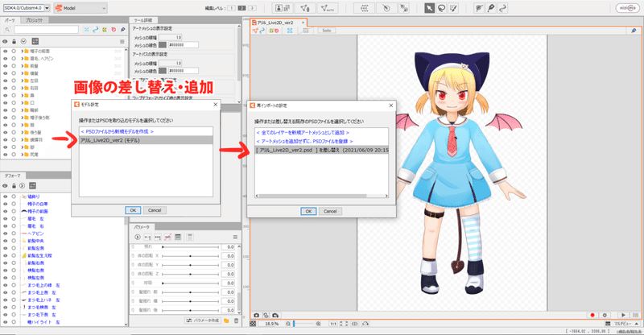Toggle all-visibility eye in Parts panel header
Image resolution: width=644 pixels, height=335 pixels.
click(x=5, y=42)
